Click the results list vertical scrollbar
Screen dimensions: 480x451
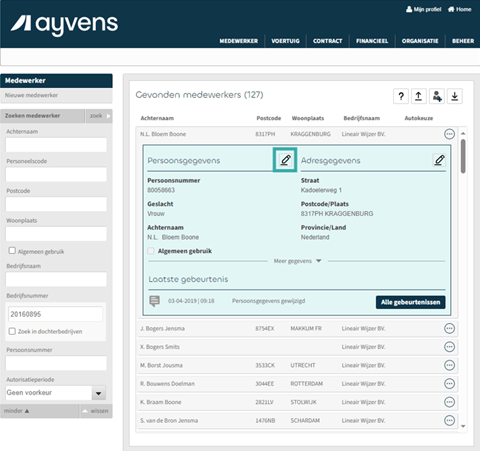[x=463, y=280]
